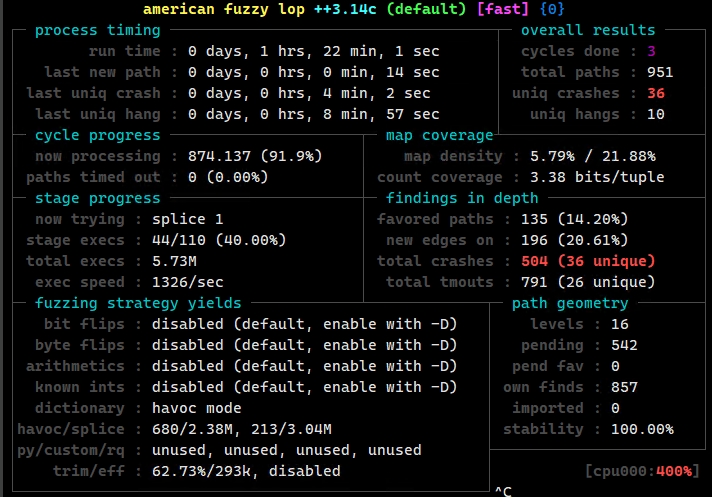Select map density value '5.79% / 21.88%'

(593, 156)
